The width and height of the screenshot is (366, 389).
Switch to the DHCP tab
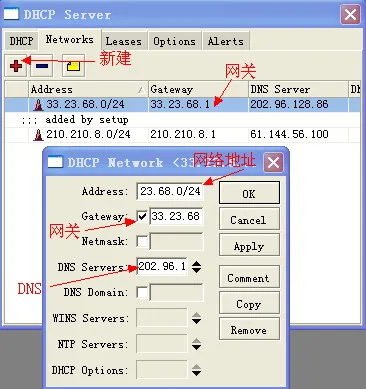(x=21, y=41)
